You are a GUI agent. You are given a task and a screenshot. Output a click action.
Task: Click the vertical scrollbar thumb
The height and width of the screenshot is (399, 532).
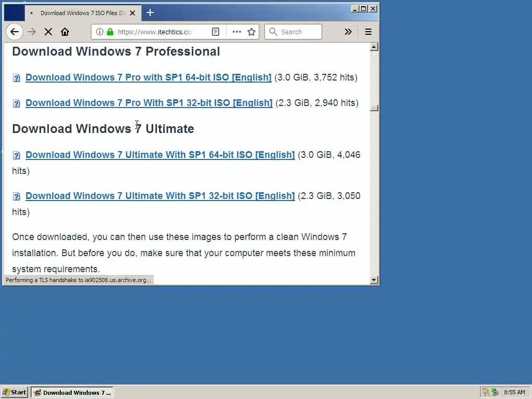[x=374, y=108]
